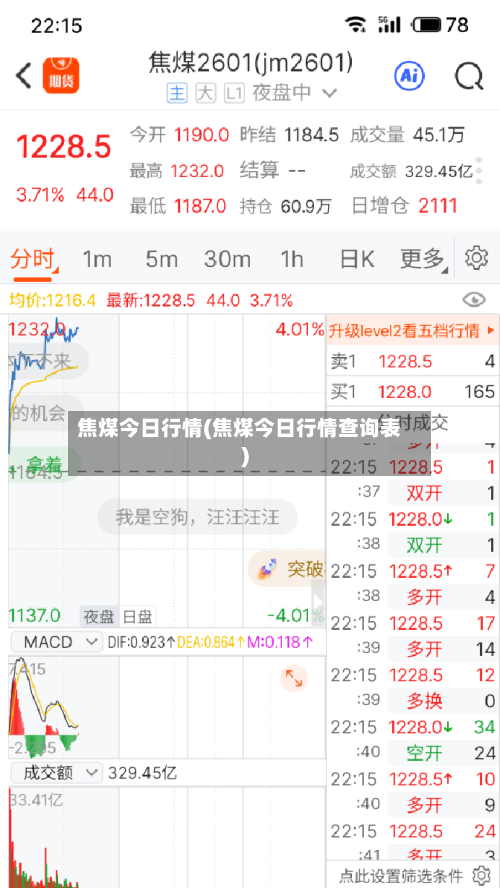The width and height of the screenshot is (500, 888).
Task: Tap the 大 badge icon
Action: (x=206, y=93)
